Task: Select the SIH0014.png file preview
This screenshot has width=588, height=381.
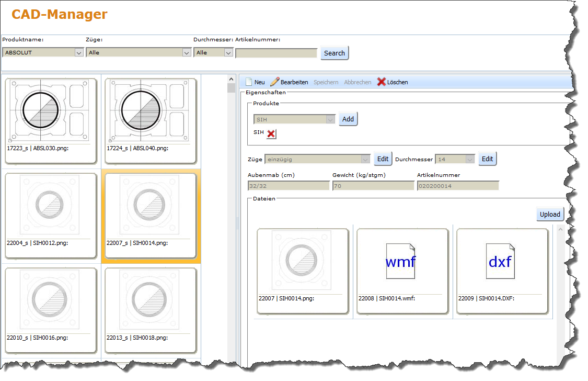Action: point(301,261)
